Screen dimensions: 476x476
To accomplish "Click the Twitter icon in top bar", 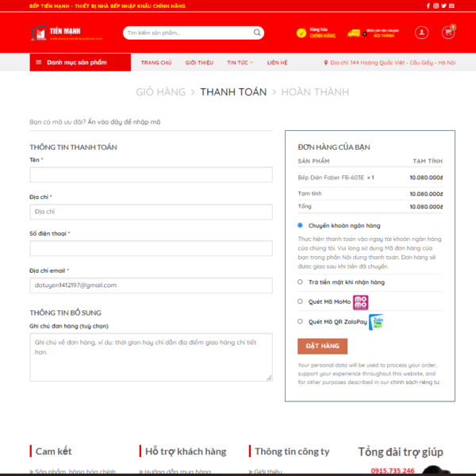I will pyautogui.click(x=444, y=6).
